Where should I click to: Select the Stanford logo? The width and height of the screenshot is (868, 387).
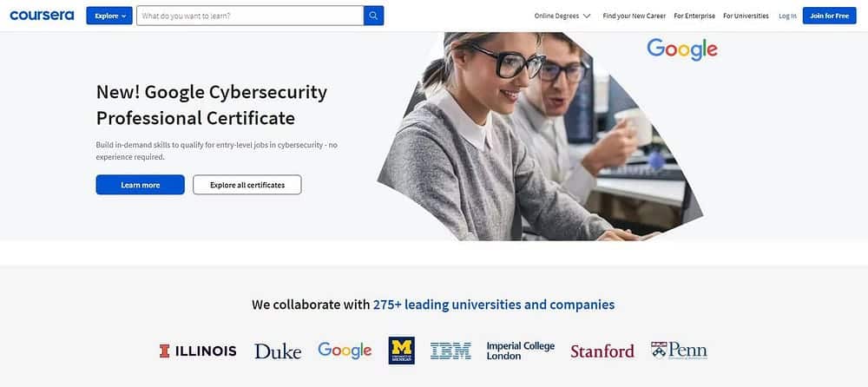point(602,351)
